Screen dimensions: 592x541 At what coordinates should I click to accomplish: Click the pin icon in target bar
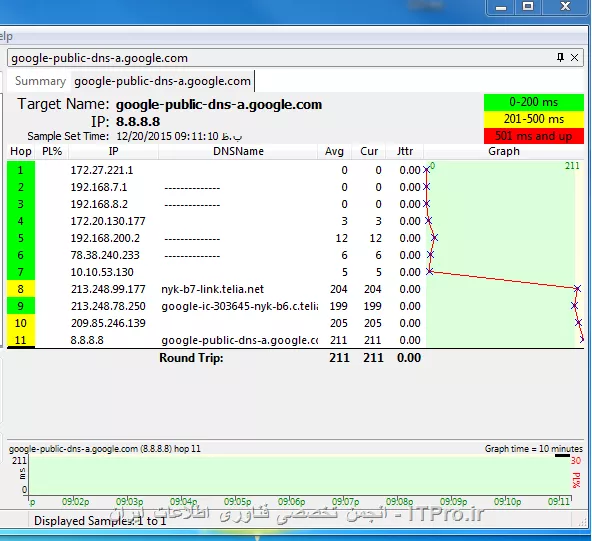pyautogui.click(x=560, y=57)
